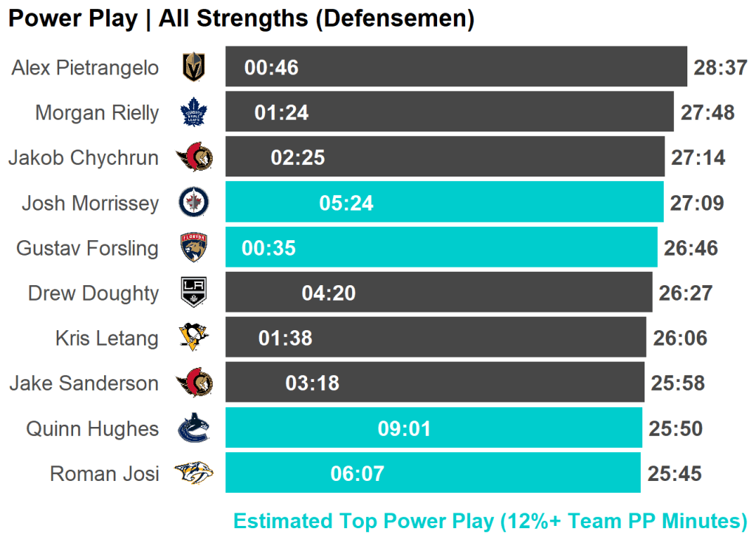Select the Alex Pietrangelo player name
This screenshot has height=540, width=756.
point(85,68)
